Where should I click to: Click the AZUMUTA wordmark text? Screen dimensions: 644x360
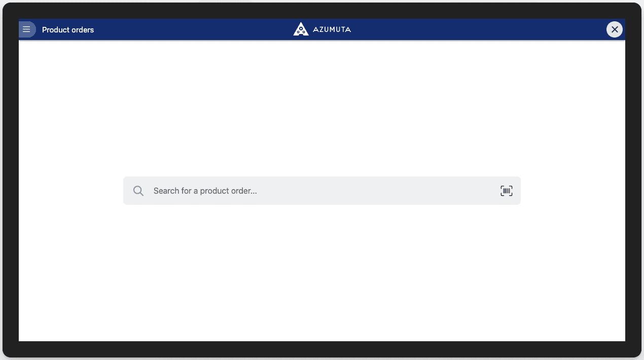pos(332,29)
